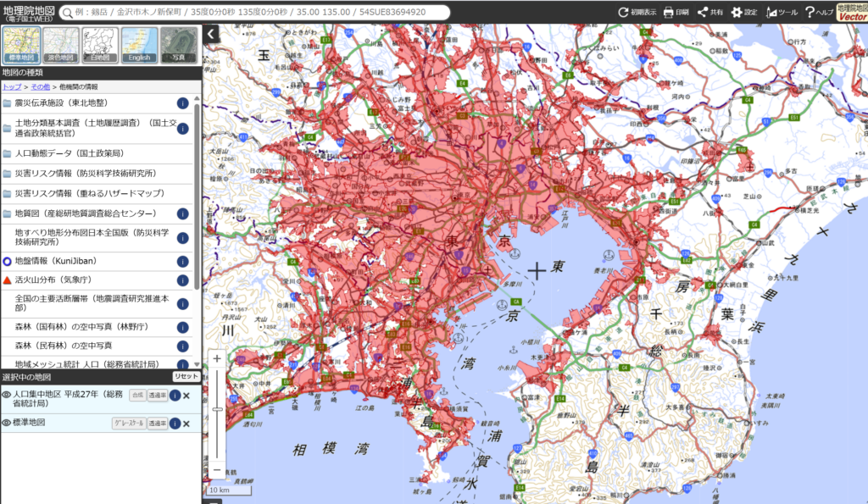This screenshot has height=504, width=868.
Task: Click the zoom level slider handle
Action: (x=217, y=408)
